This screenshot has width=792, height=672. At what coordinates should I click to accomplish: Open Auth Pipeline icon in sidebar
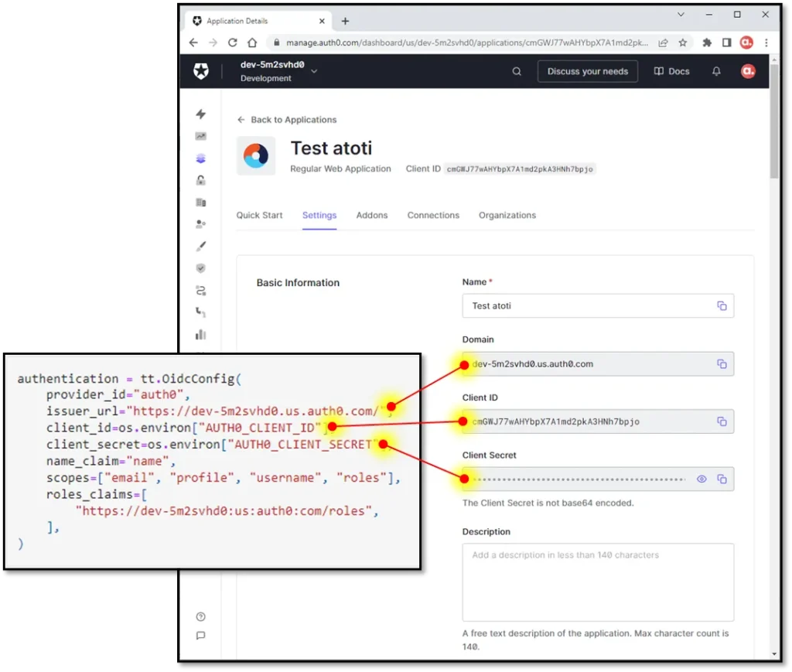tap(201, 312)
